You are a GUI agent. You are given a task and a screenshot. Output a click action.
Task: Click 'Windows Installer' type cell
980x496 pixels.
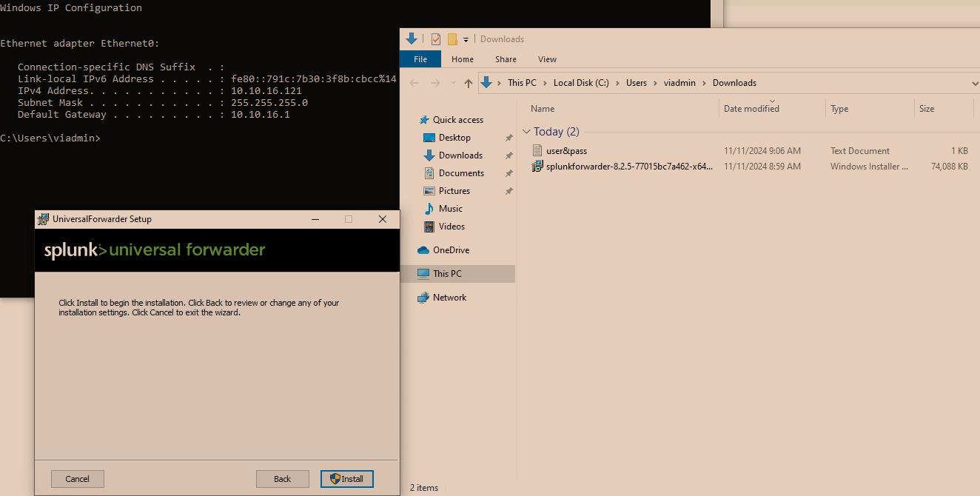pos(869,167)
